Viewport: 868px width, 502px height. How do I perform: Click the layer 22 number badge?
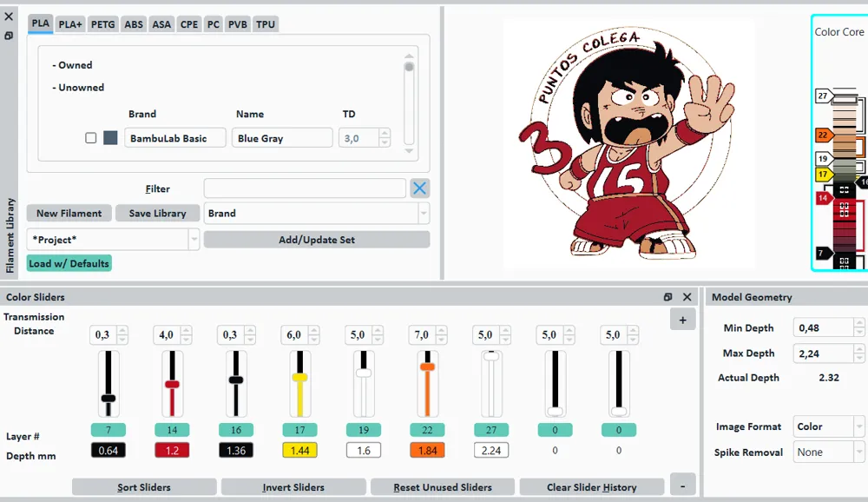(x=427, y=430)
